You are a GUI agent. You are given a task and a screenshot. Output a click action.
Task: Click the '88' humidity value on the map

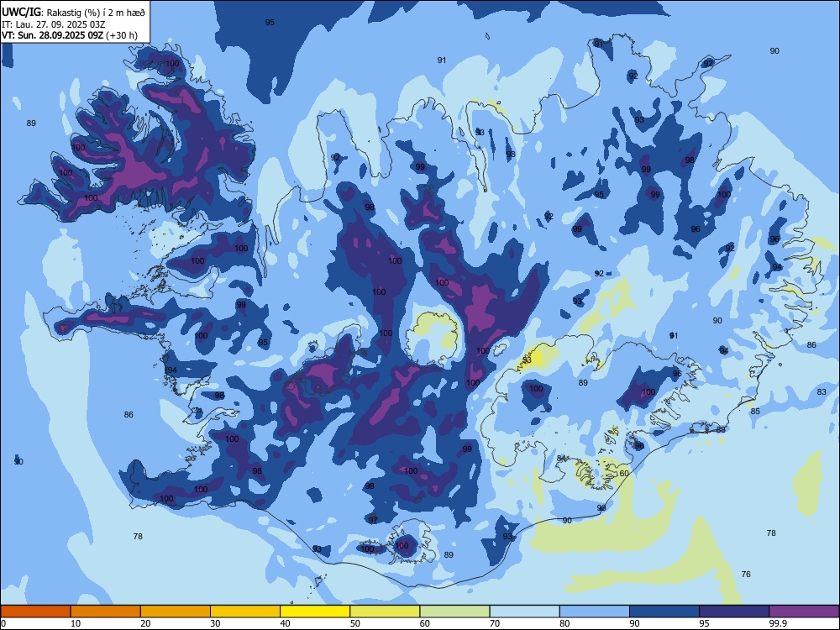721,429
